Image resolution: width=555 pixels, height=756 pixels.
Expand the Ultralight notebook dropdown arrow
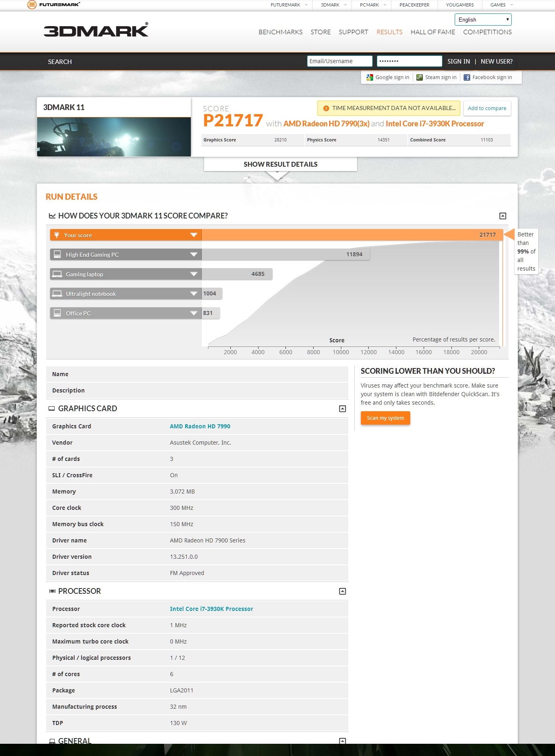194,293
